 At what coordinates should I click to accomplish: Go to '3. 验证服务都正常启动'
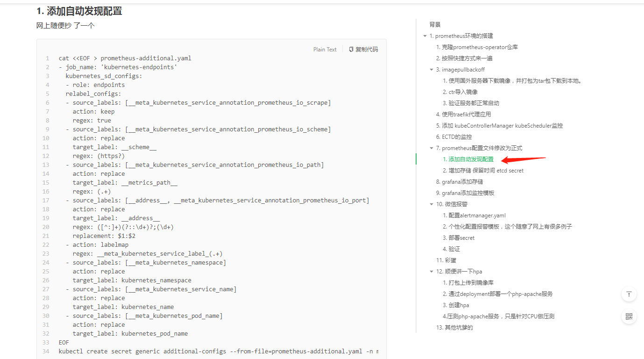coord(471,103)
